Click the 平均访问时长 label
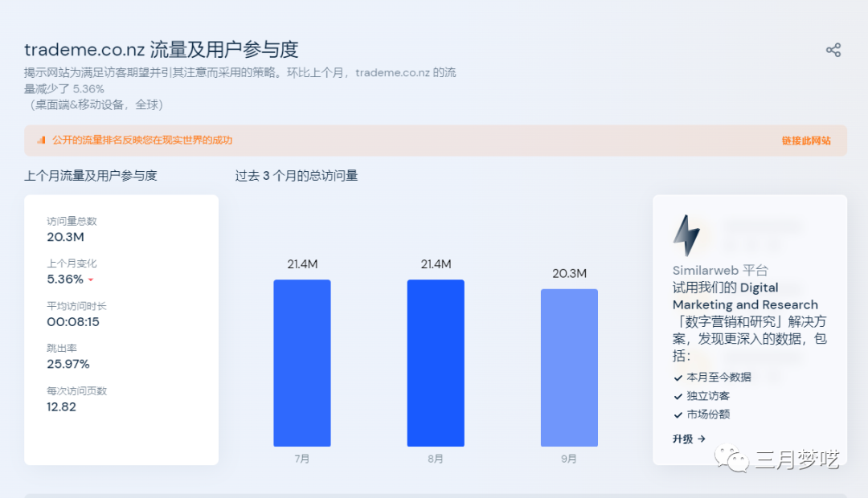The image size is (868, 498). pos(76,306)
